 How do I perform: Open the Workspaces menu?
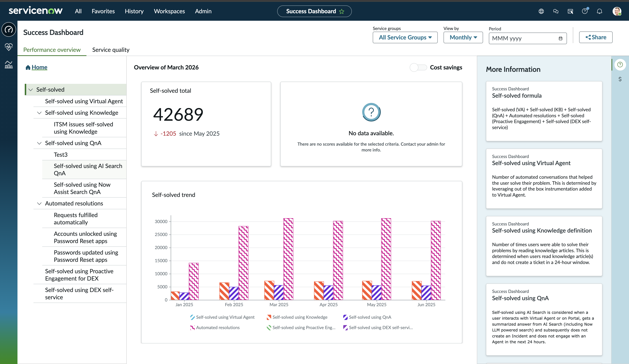(169, 11)
